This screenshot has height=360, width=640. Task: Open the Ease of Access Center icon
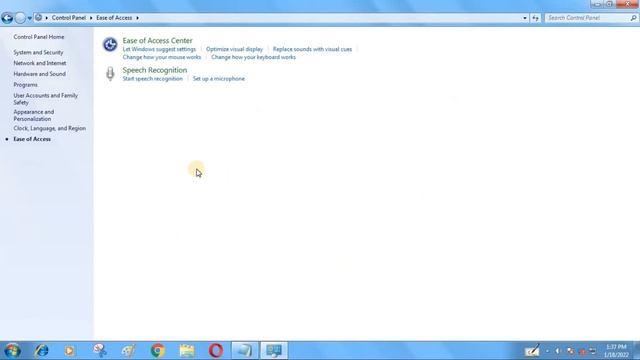click(x=110, y=44)
